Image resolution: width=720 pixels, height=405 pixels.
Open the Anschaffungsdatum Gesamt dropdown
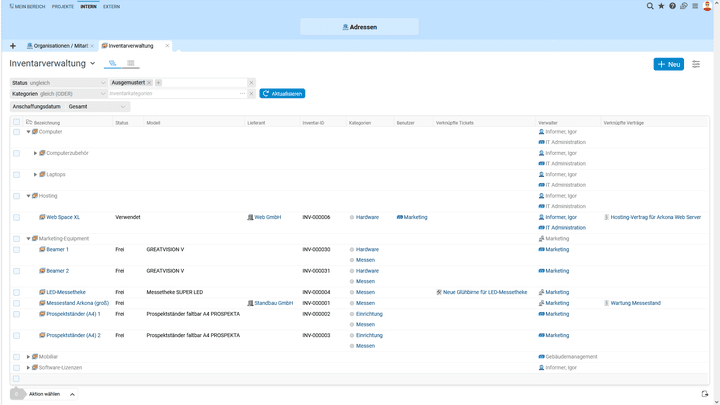[97, 106]
